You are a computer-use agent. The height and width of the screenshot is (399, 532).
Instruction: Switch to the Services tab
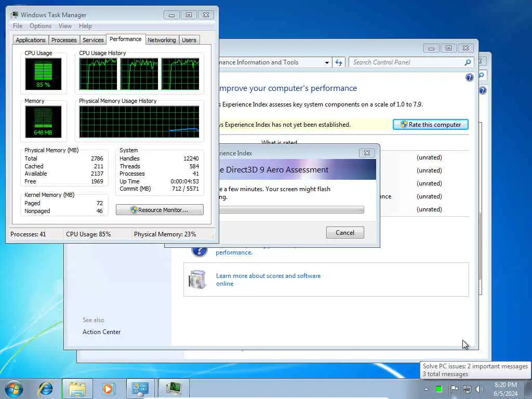click(93, 40)
